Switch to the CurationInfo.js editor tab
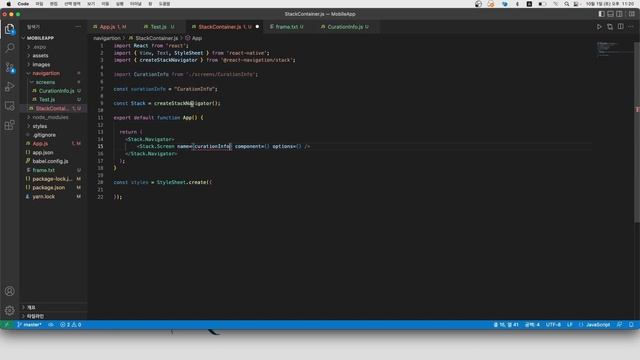The height and width of the screenshot is (360, 640). point(345,27)
